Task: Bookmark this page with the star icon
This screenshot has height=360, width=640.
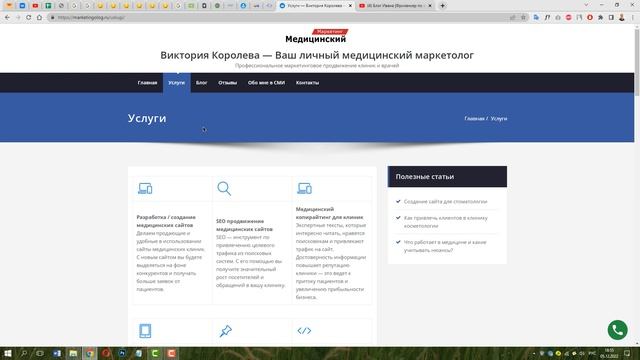Action: [x=523, y=18]
